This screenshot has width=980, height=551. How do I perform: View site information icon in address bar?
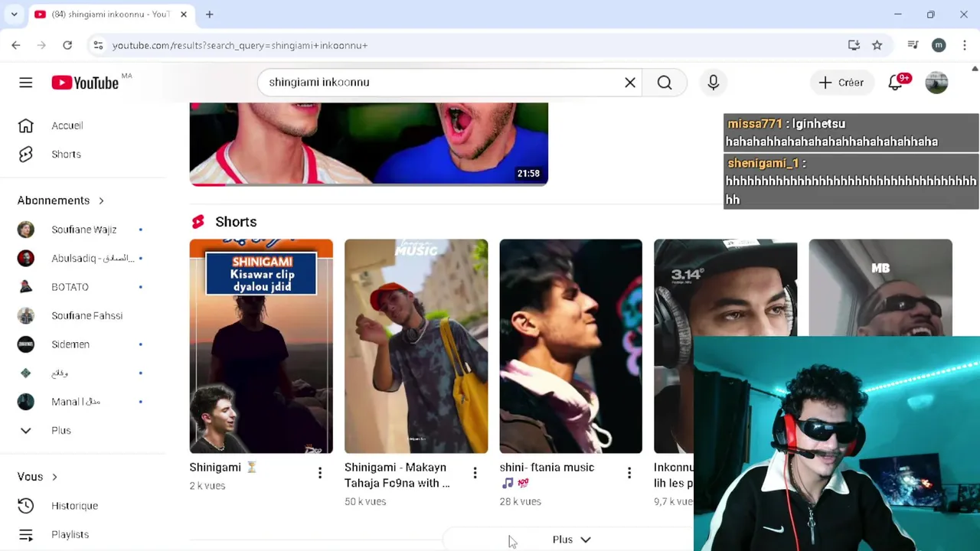point(98,45)
